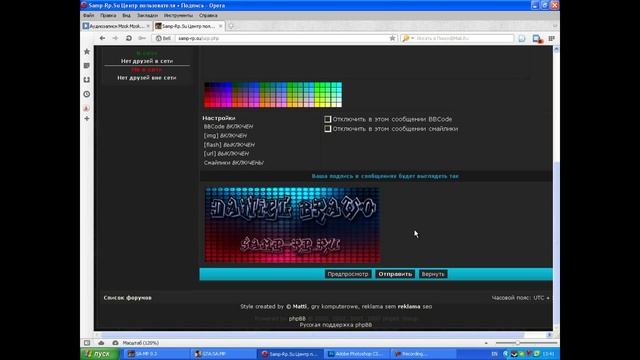Click the key (password wand) icon
Screen dimensions: 640x360
142,38
